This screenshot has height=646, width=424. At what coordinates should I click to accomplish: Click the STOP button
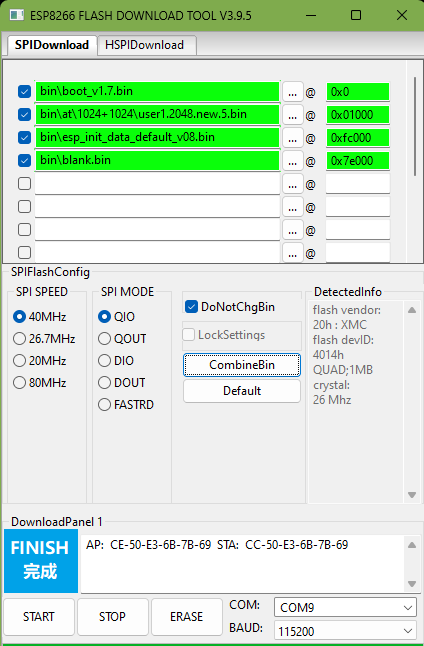[x=112, y=616]
